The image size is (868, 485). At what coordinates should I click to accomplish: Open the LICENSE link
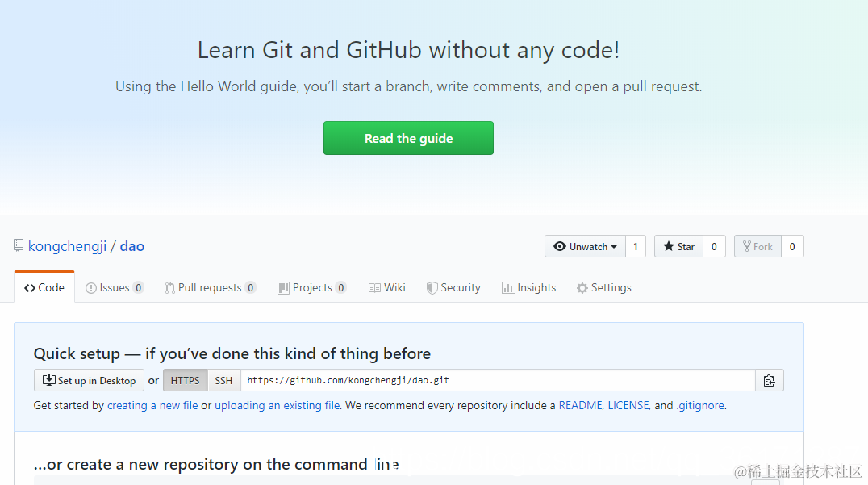[628, 405]
